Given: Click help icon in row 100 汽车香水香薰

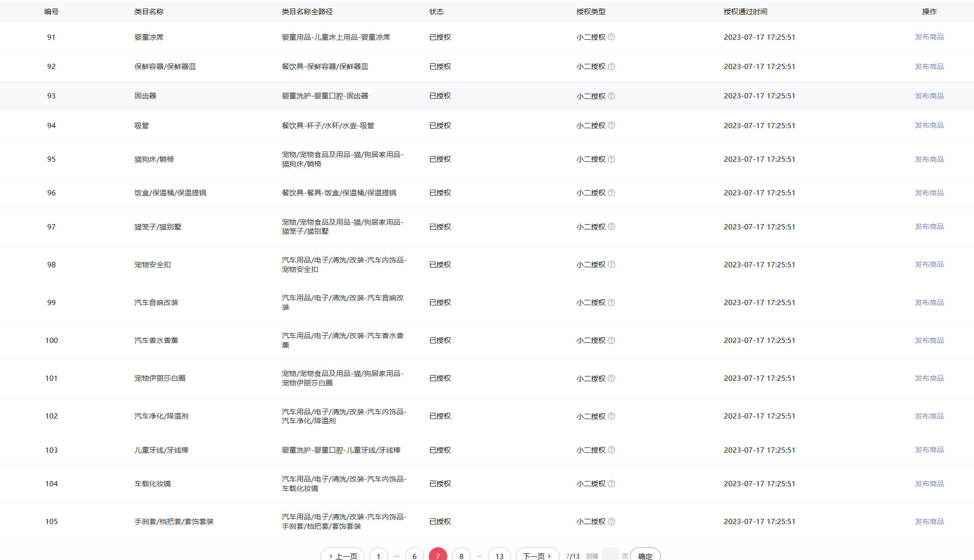Looking at the screenshot, I should tap(611, 341).
